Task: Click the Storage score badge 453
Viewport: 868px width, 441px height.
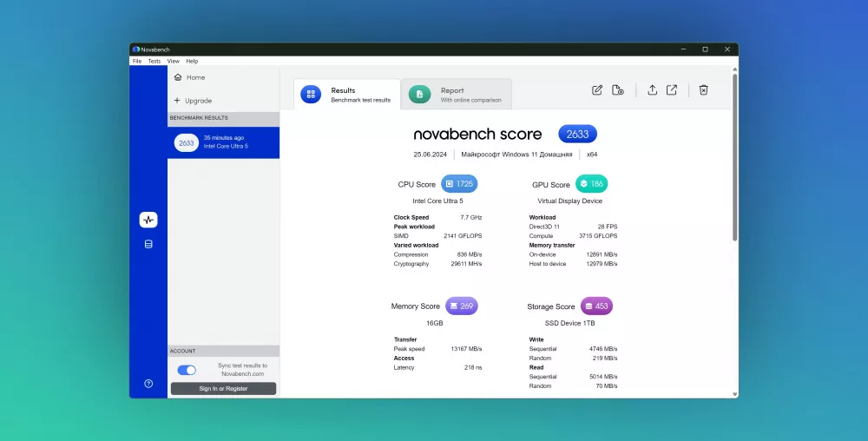Action: pos(597,306)
